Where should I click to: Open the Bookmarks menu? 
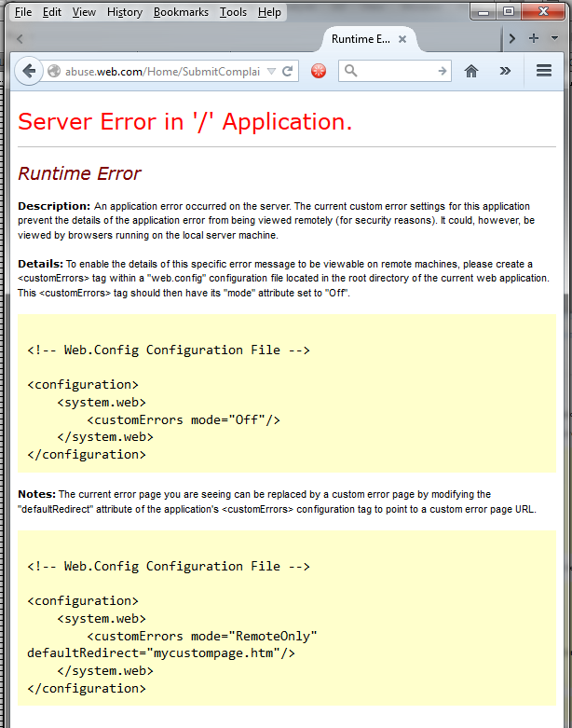point(181,12)
